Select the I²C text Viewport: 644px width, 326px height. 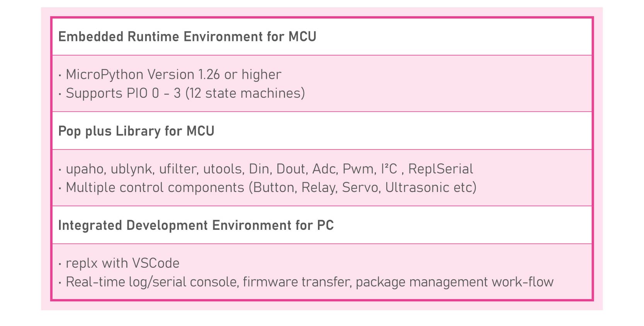pyautogui.click(x=389, y=169)
